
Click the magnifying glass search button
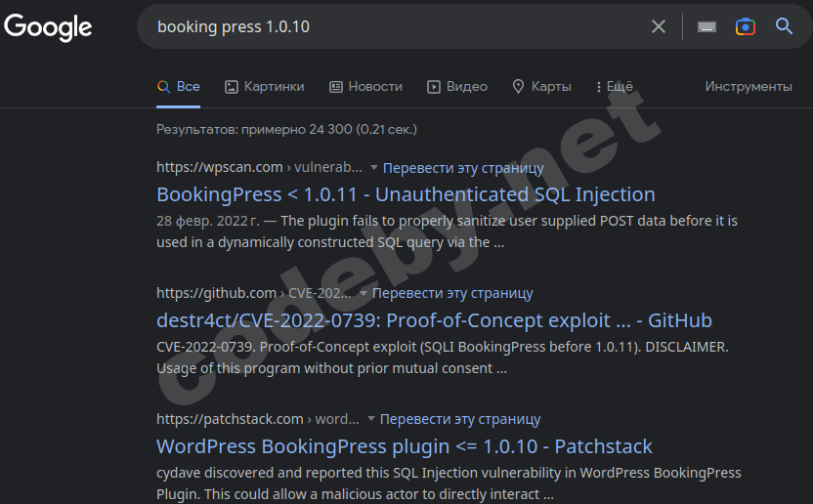point(784,26)
